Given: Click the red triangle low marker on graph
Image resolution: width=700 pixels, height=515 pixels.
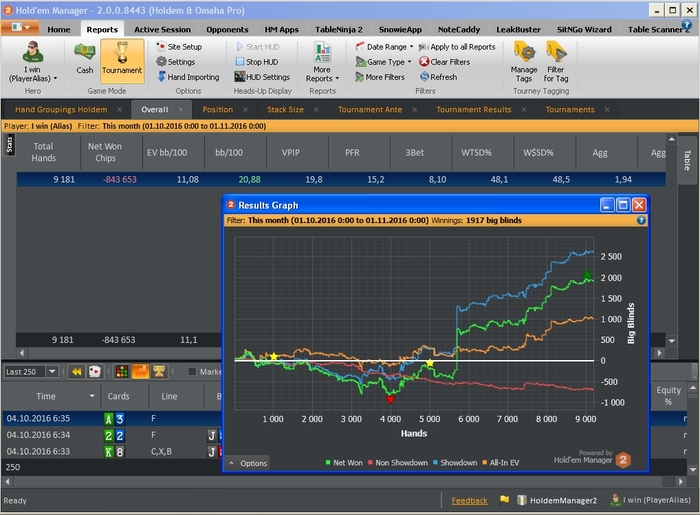Looking at the screenshot, I should coord(390,399).
